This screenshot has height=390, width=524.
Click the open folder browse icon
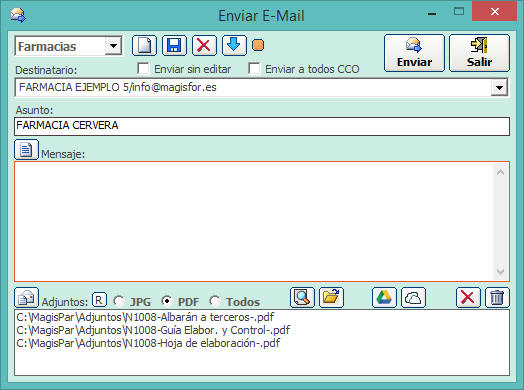(x=332, y=297)
